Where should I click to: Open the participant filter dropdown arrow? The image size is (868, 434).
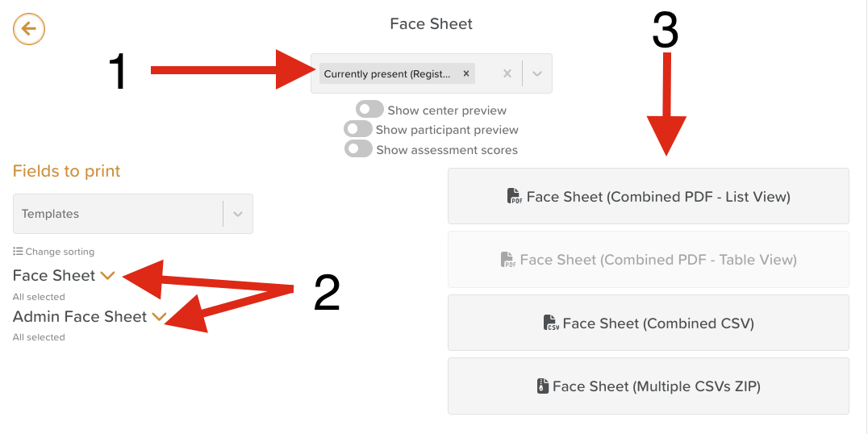(537, 73)
